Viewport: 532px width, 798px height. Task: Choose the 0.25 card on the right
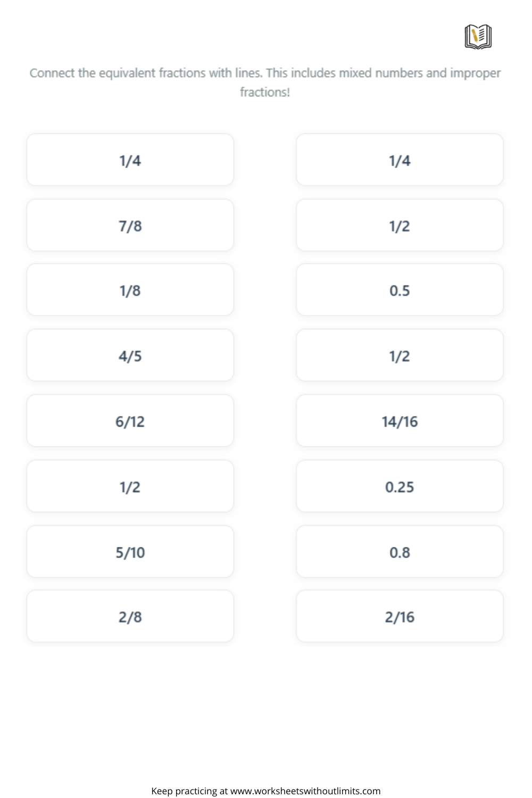[x=400, y=486]
